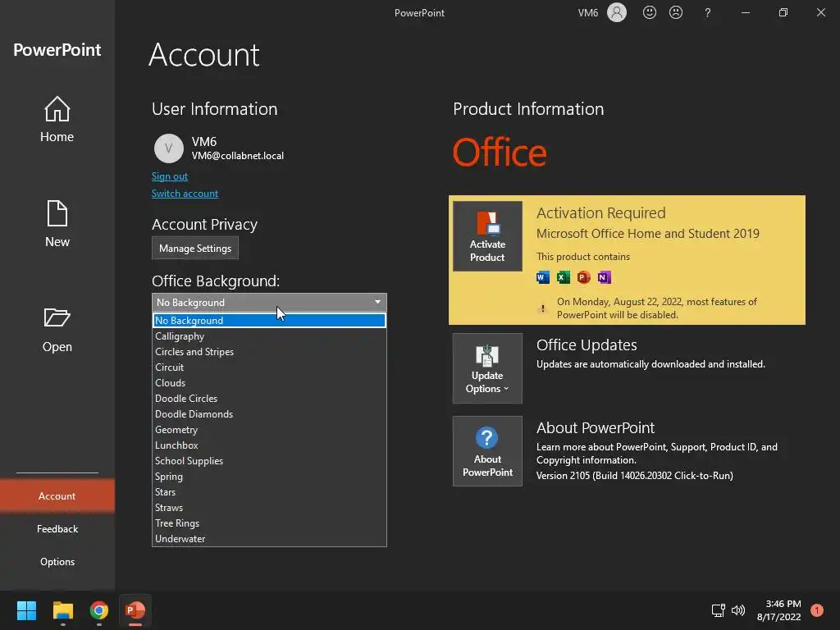Screen dimensions: 840x630
Task: Click the Word icon in product list
Action: pyautogui.click(x=543, y=277)
